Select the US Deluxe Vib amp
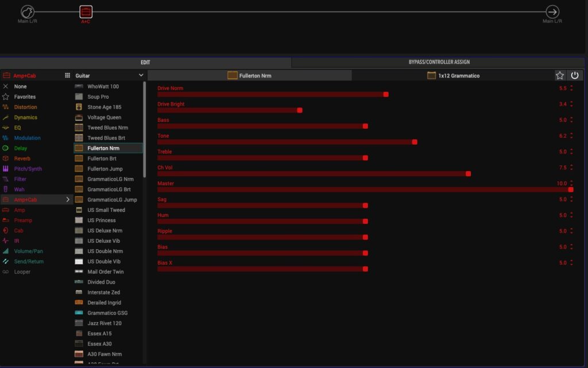This screenshot has height=368, width=588. tap(103, 241)
